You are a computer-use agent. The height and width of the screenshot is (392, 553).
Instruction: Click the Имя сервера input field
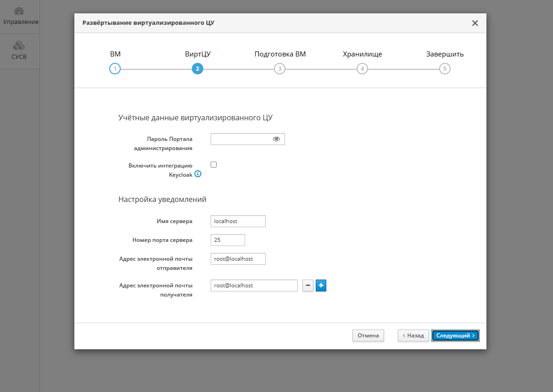238,221
